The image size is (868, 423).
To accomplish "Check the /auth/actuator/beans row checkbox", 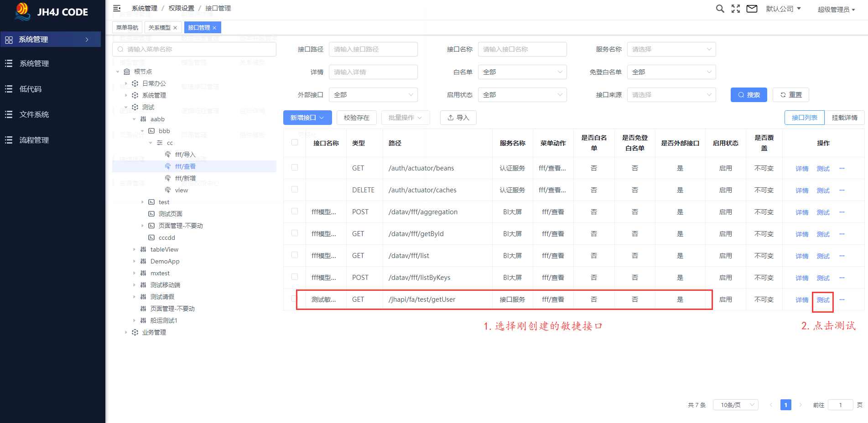I will click(295, 167).
